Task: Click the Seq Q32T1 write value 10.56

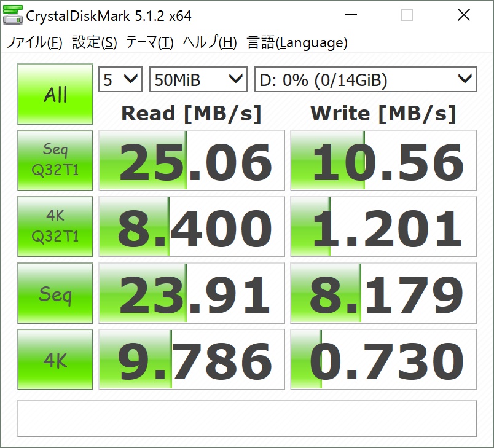Action: coord(383,160)
